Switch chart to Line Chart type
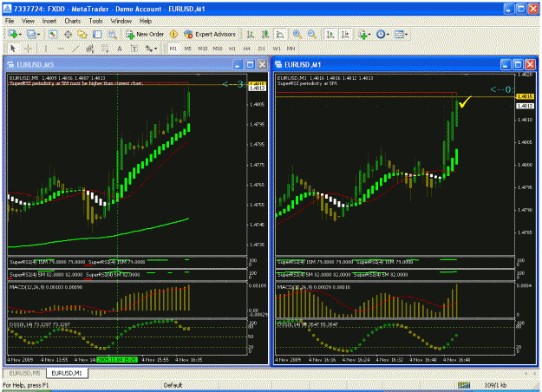 pyautogui.click(x=280, y=34)
